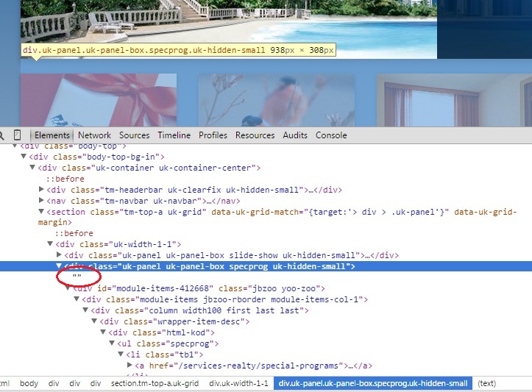Collapse the uk-width-1-1 div node
Screen dimensions: 532x392
(50, 244)
